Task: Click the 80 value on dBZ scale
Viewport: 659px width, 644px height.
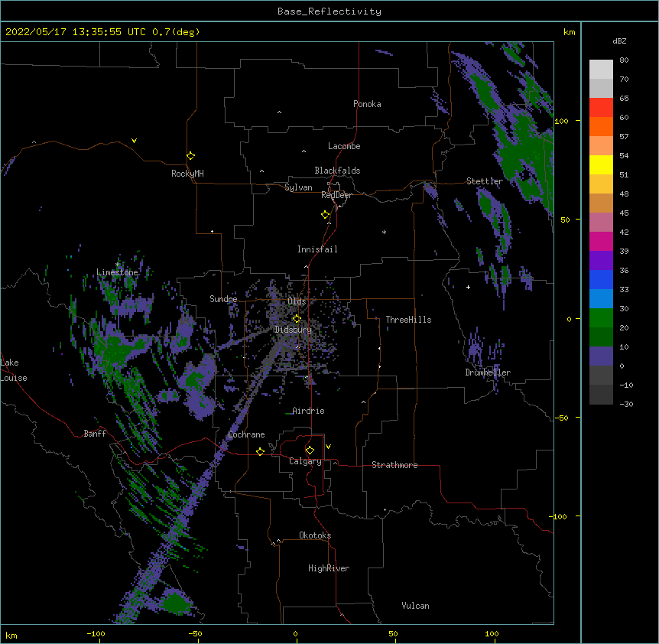Action: (x=624, y=60)
